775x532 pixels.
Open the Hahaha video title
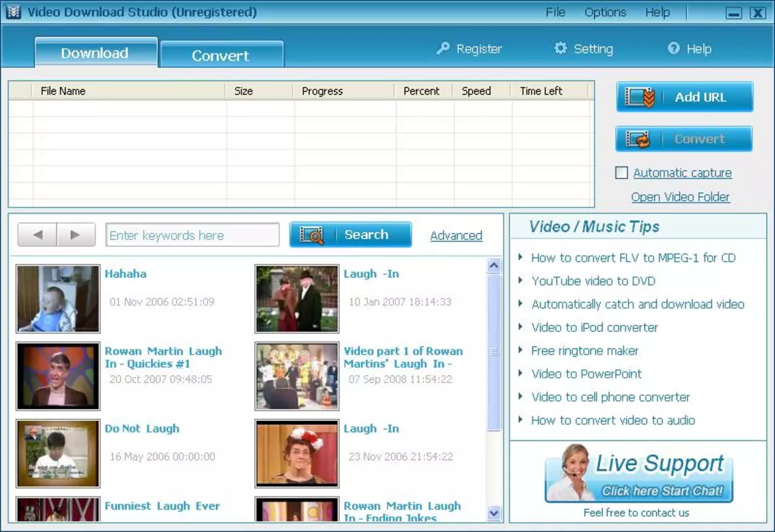click(126, 274)
